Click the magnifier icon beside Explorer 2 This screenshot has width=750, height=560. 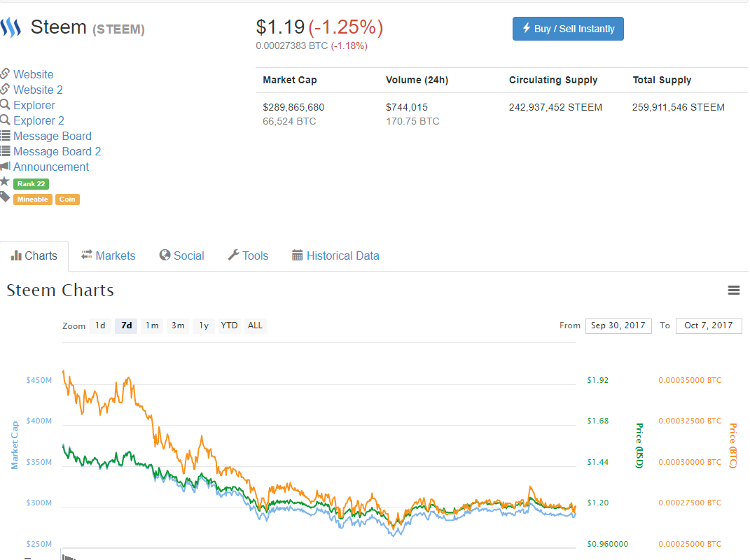[x=5, y=120]
